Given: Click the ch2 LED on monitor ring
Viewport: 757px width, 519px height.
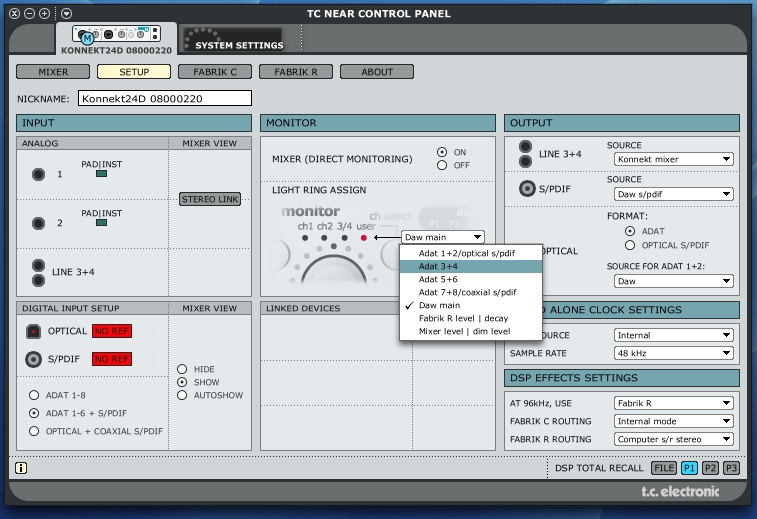Looking at the screenshot, I should [324, 238].
